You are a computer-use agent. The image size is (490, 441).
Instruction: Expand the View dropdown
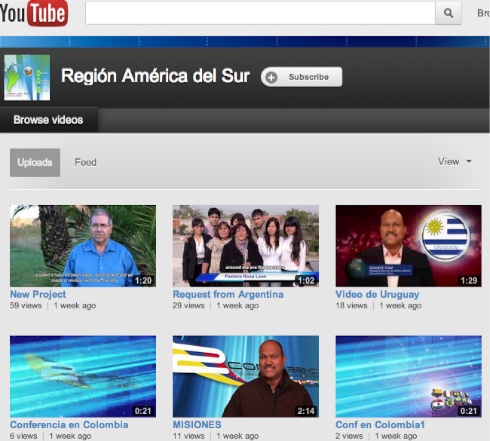click(x=455, y=162)
